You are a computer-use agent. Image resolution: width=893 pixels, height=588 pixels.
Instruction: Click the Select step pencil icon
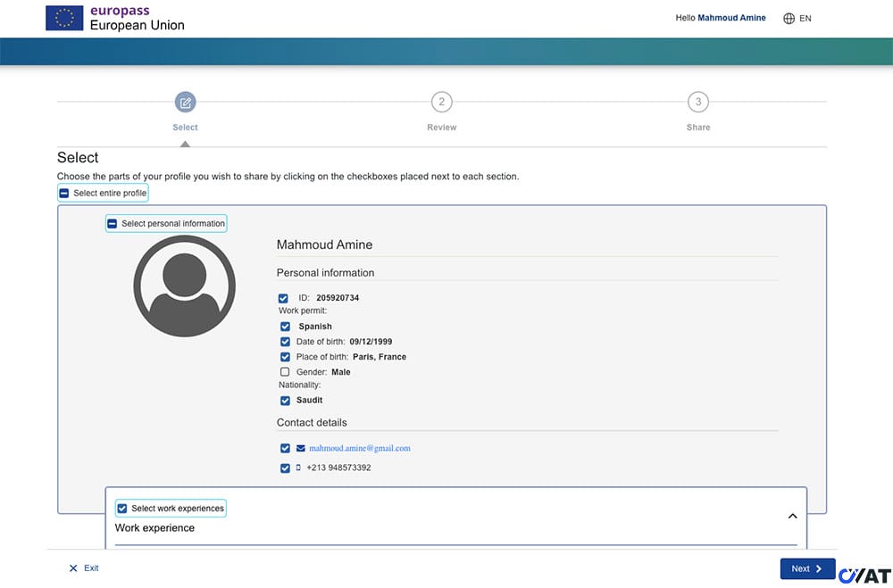(185, 103)
